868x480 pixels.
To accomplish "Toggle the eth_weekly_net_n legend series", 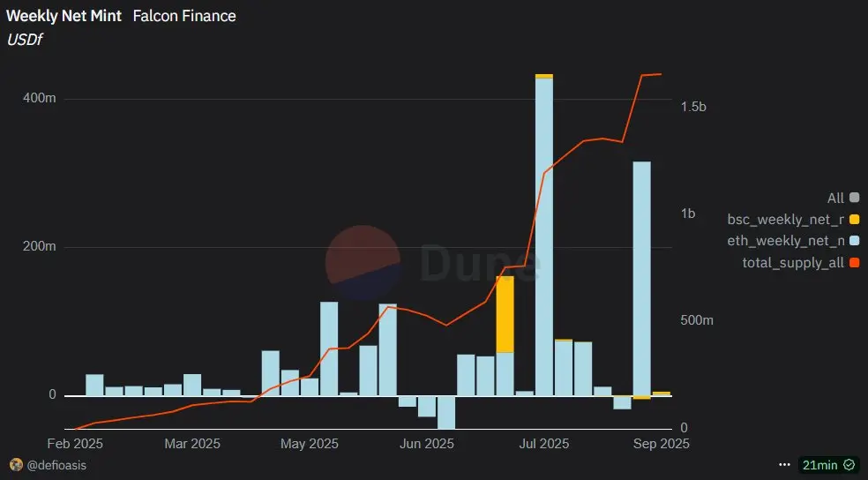I will (793, 241).
